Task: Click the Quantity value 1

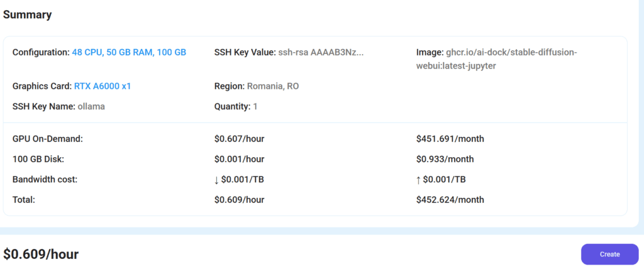Action: 255,106
